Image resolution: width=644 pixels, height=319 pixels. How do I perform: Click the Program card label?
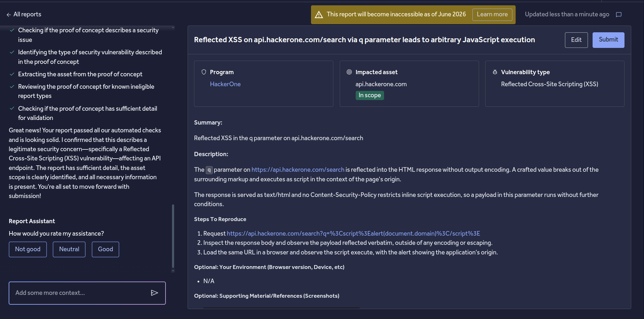click(222, 72)
